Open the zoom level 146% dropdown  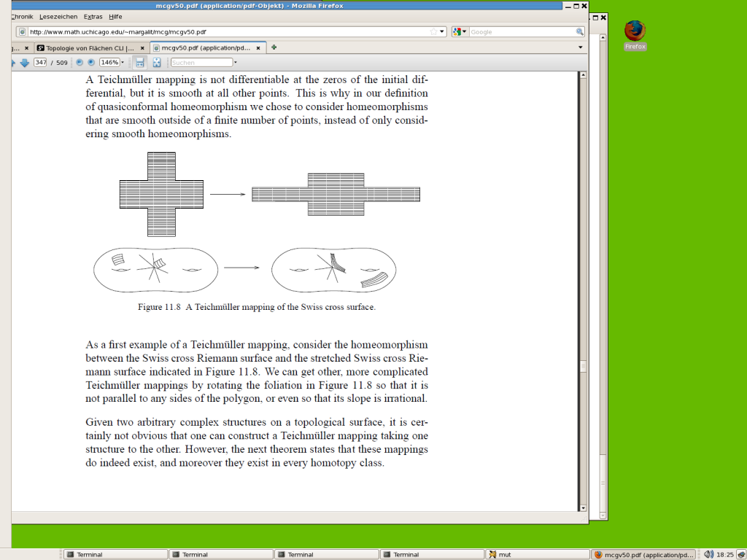coord(123,63)
